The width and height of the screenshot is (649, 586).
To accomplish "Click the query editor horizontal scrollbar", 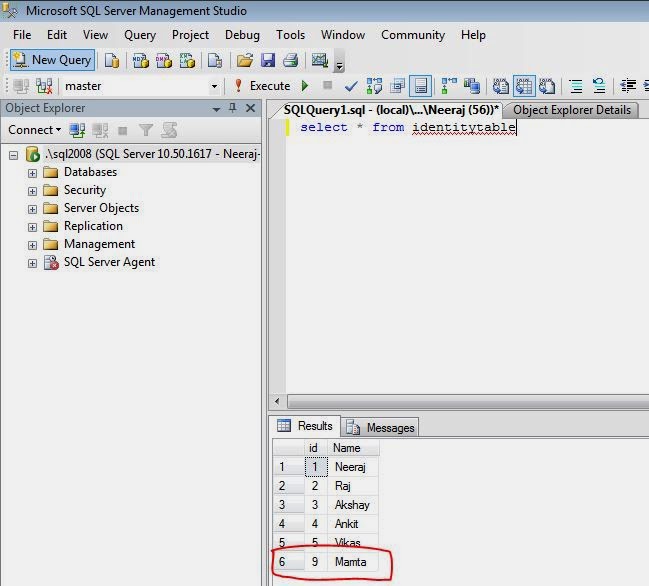I will (x=468, y=401).
